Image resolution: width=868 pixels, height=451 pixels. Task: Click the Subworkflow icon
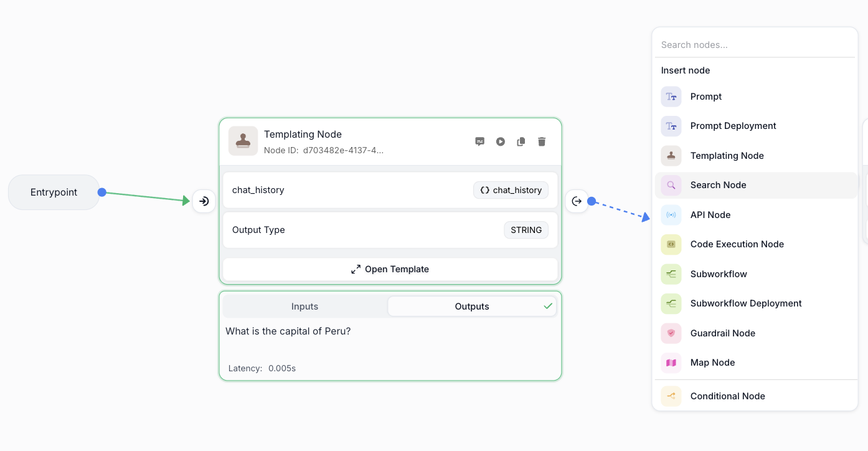pos(671,274)
